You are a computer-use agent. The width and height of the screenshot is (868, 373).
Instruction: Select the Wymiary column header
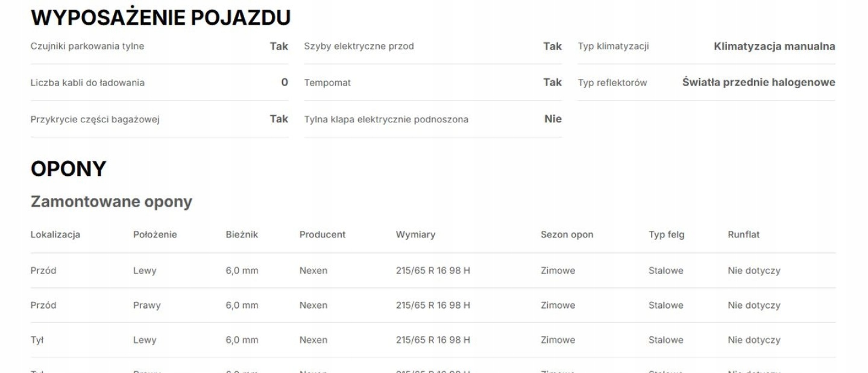[x=415, y=234]
